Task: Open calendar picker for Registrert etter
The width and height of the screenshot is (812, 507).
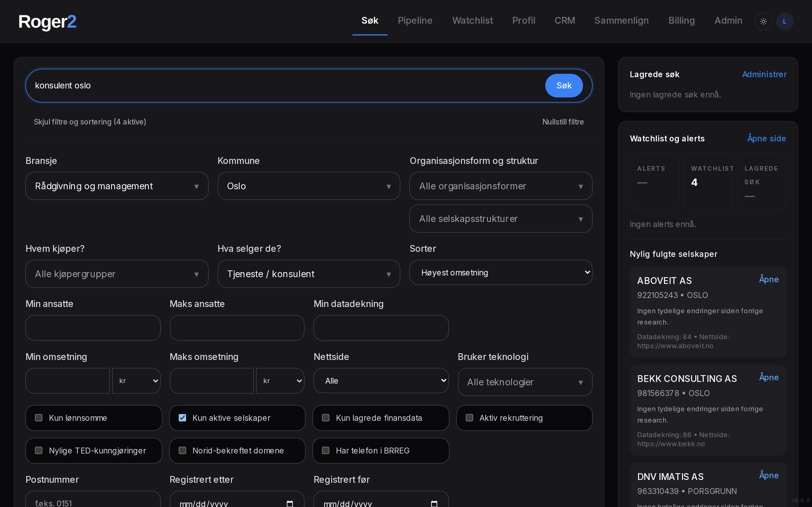Action: click(290, 503)
